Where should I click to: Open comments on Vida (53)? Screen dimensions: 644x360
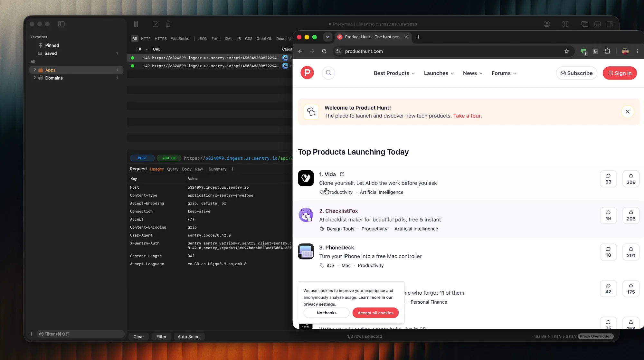[608, 179]
